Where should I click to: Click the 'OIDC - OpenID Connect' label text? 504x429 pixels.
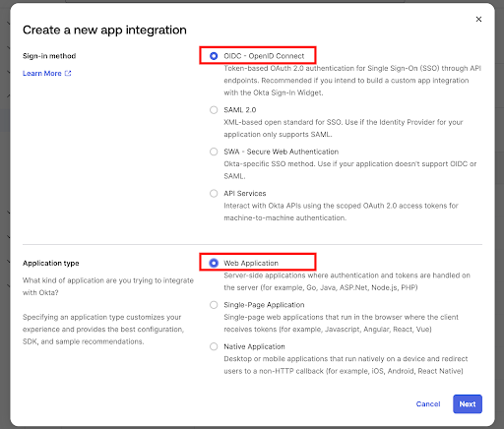pyautogui.click(x=264, y=56)
